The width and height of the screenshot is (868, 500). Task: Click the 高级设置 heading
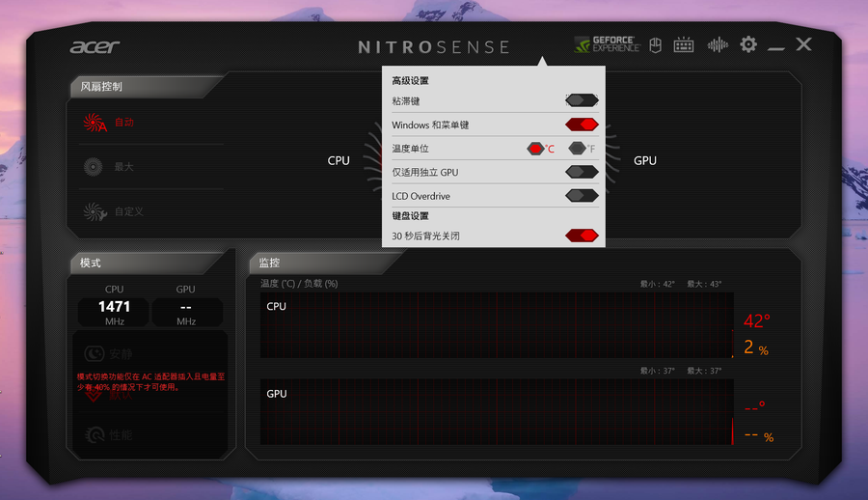tap(410, 80)
